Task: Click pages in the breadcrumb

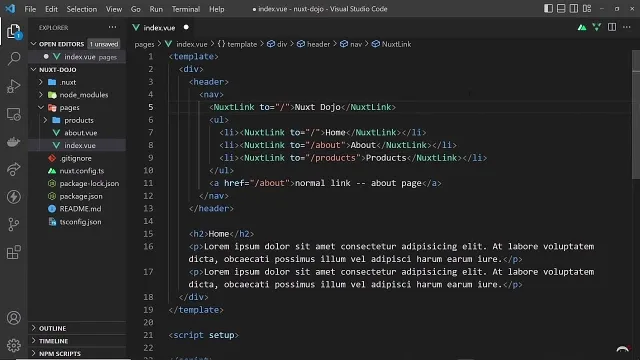Action: click(144, 44)
